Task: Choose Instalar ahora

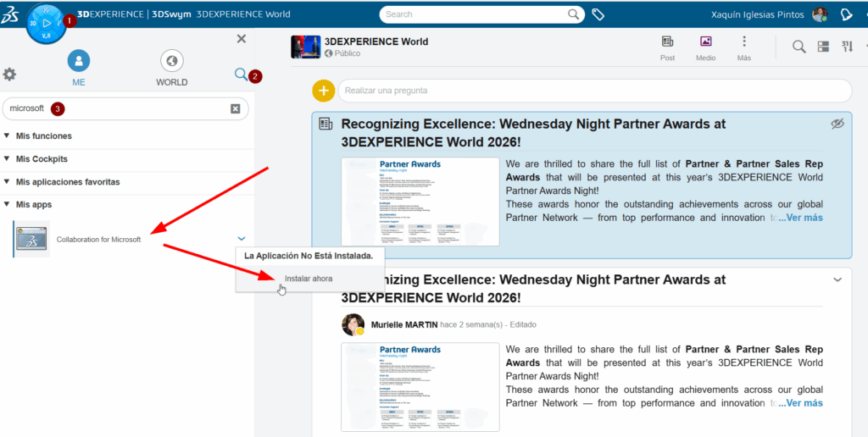Action: coord(309,279)
